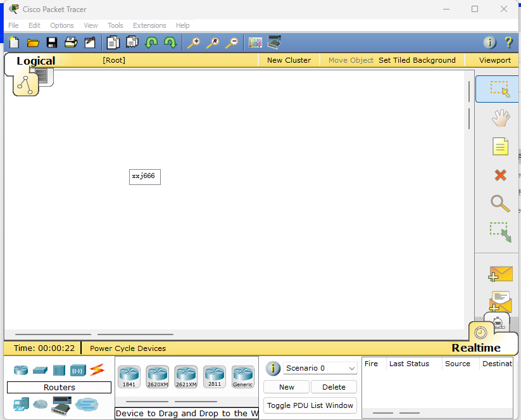Select the End Devices category icon
The image size is (521, 420).
pyautogui.click(x=21, y=404)
